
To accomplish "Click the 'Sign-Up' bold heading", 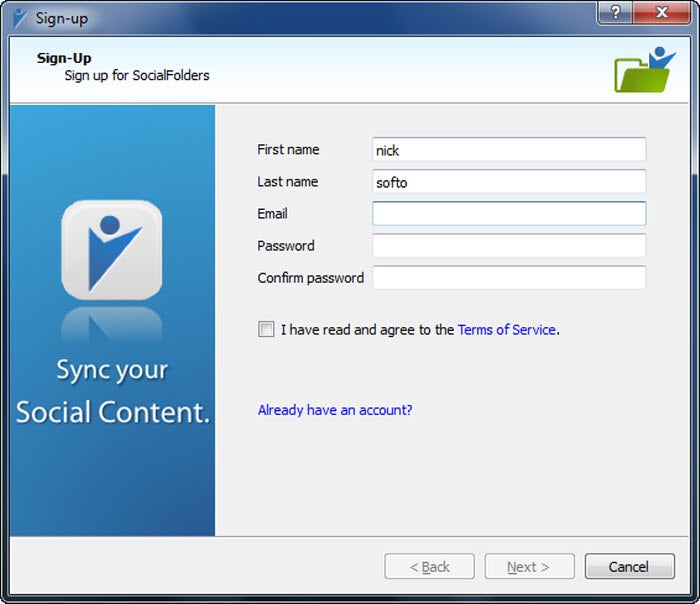I will pos(64,58).
